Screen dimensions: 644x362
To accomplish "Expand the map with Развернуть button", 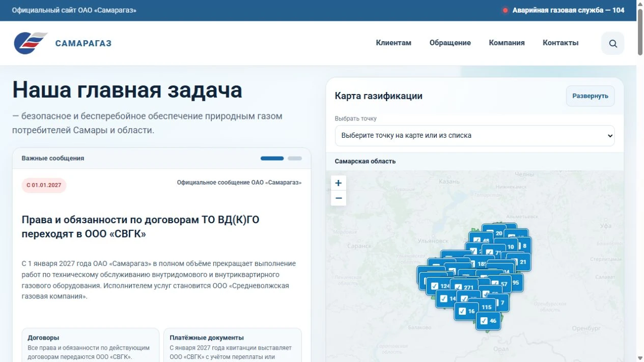I will point(590,96).
